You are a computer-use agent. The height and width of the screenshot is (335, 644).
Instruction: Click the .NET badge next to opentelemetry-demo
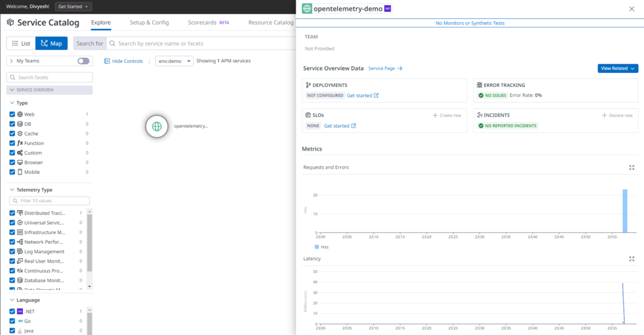387,9
